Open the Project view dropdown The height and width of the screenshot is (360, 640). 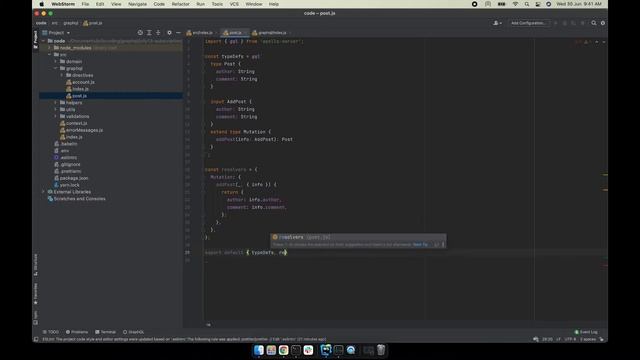56,33
